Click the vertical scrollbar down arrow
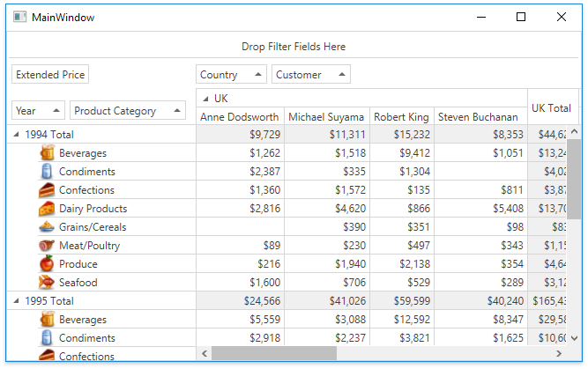 [574, 338]
